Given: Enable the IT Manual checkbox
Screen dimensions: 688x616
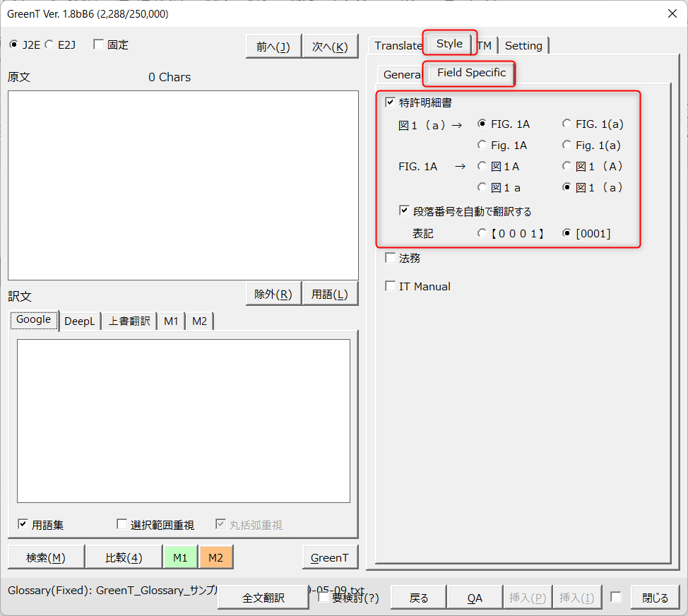Looking at the screenshot, I should point(390,287).
